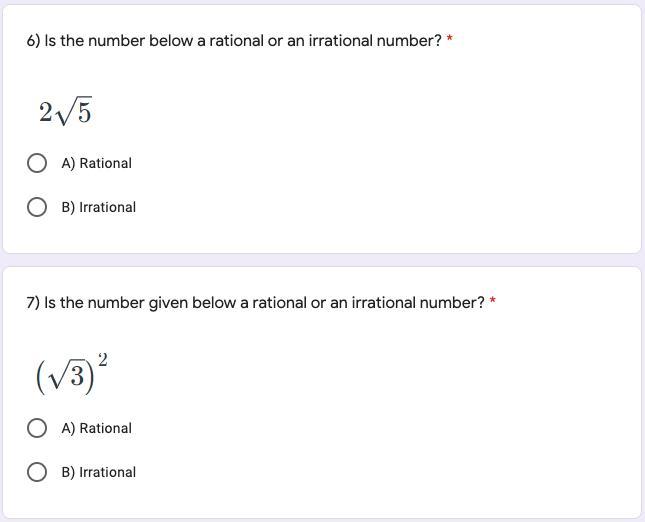Click the (√3)² math expression image
Image resolution: width=645 pixels, height=522 pixels.
(x=72, y=374)
